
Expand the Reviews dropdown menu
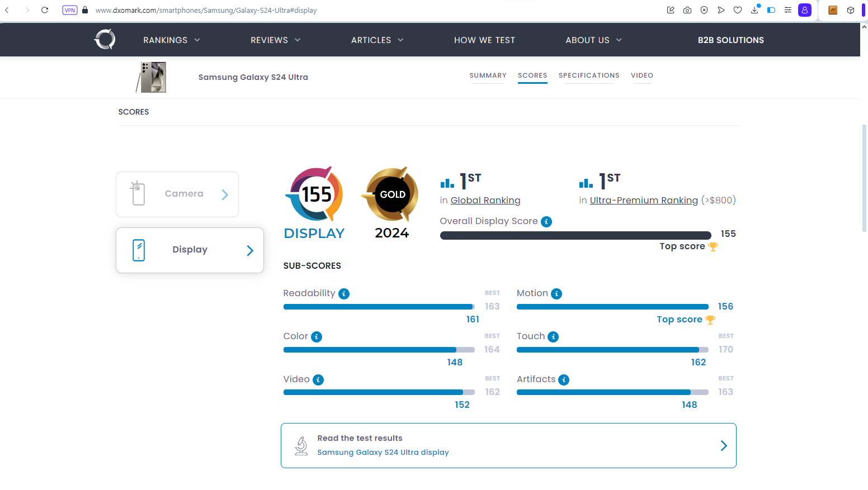pos(276,40)
